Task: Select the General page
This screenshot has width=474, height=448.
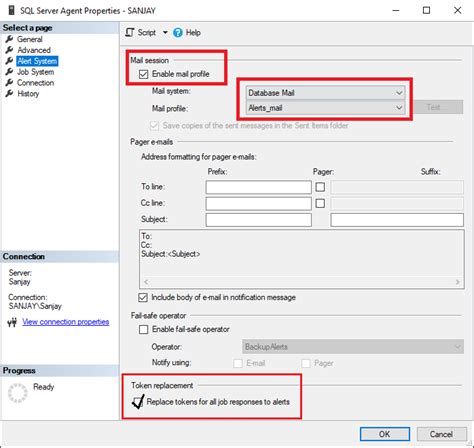Action: click(30, 39)
